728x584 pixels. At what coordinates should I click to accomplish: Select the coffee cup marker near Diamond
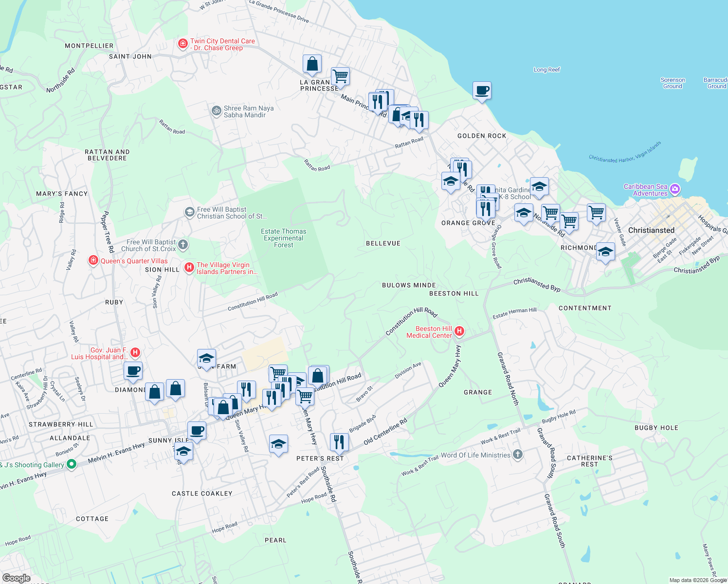[133, 371]
